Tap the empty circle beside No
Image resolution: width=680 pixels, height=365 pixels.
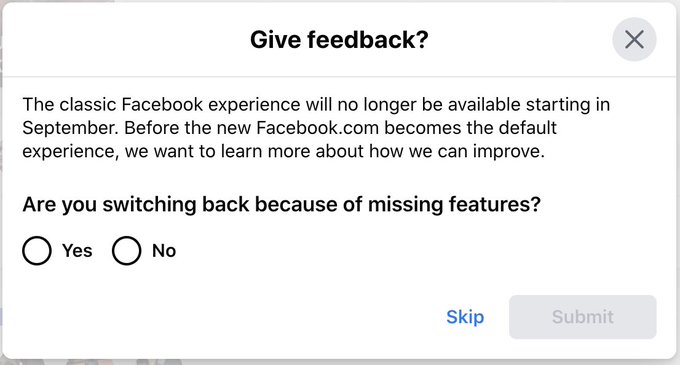126,251
